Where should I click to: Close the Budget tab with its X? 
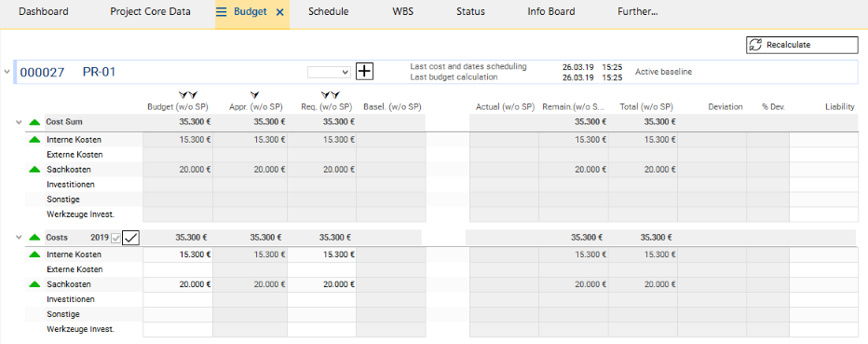(279, 11)
